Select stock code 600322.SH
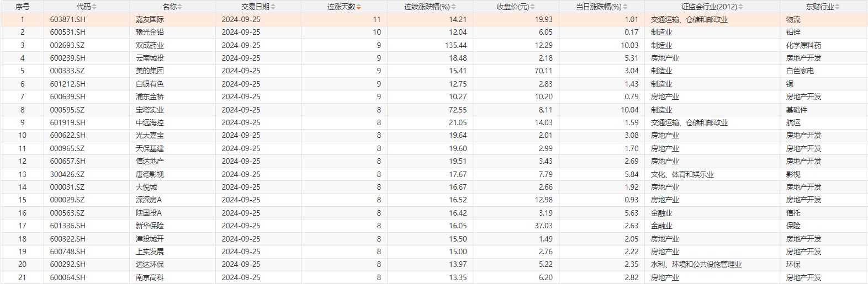 (68, 239)
